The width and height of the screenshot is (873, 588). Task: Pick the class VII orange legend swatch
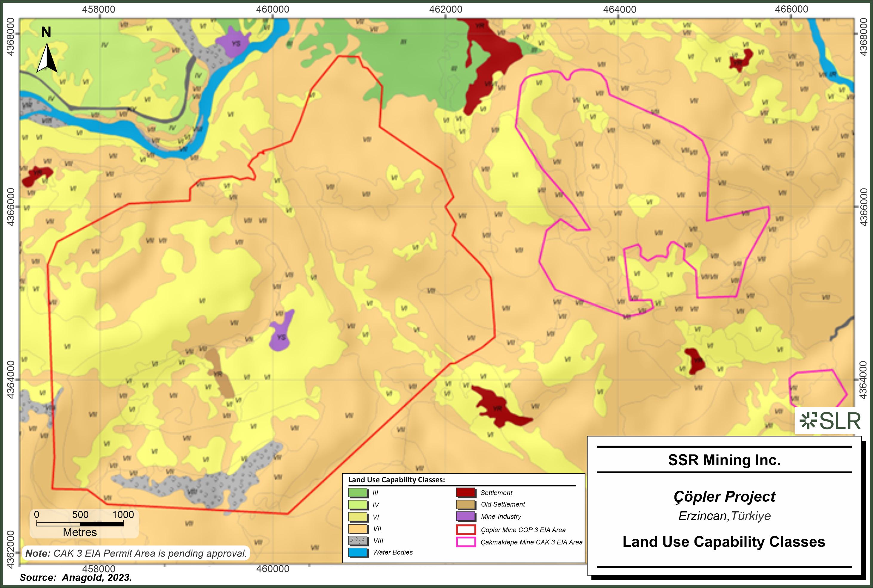click(x=358, y=529)
